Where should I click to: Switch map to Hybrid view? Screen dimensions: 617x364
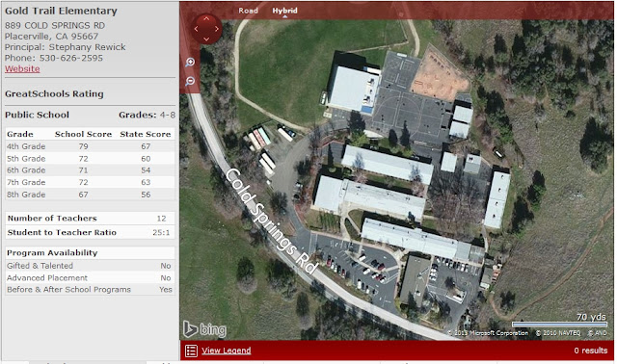click(284, 11)
